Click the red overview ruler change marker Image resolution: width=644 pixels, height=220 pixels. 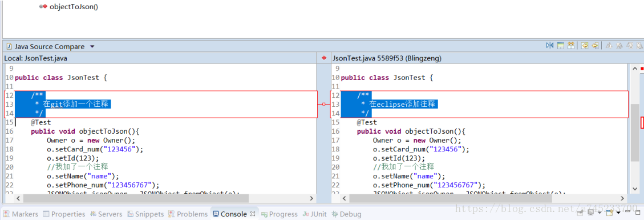click(x=642, y=122)
